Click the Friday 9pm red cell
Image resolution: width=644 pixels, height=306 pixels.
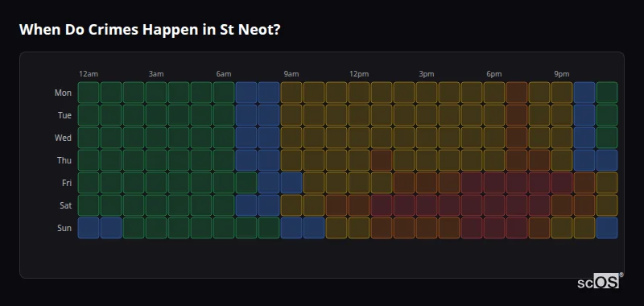click(x=562, y=183)
